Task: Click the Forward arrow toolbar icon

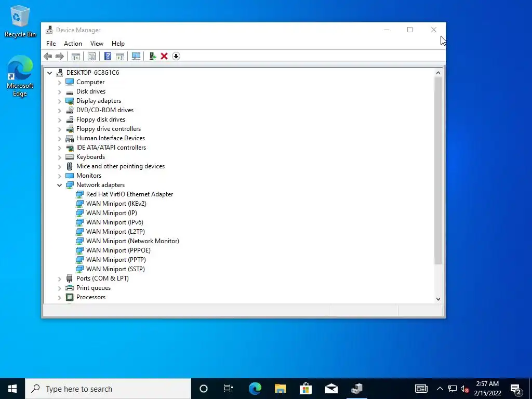Action: click(59, 56)
